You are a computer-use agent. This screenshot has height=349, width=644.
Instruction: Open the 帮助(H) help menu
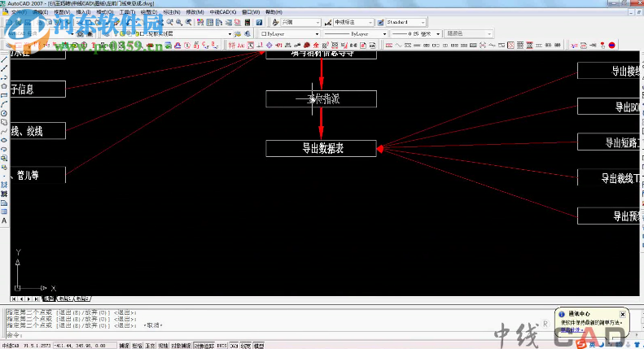point(273,13)
